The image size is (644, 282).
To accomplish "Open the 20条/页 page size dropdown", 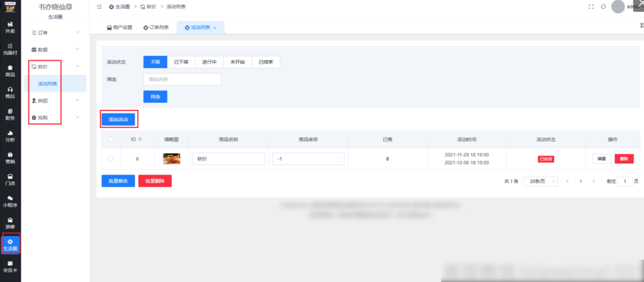I will pyautogui.click(x=540, y=181).
